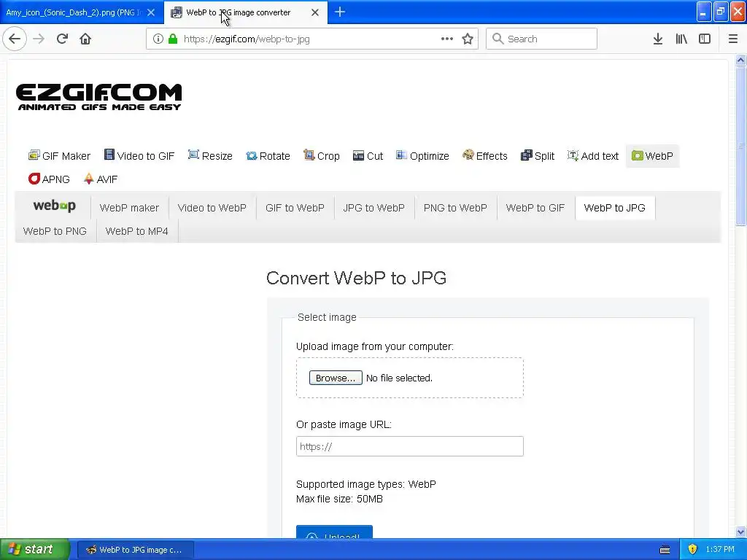Open the Cut tool

pyautogui.click(x=368, y=156)
